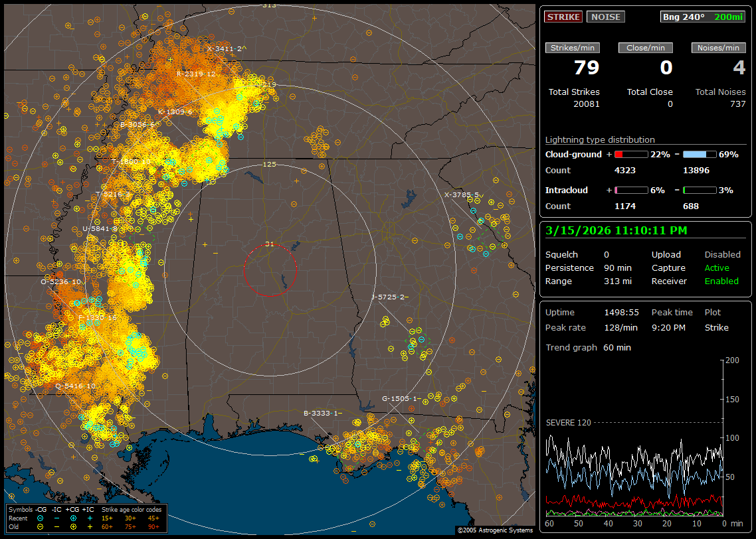Click the red positive cloud-ground percentage bar
Screen dimensions: 756x539
click(x=630, y=154)
